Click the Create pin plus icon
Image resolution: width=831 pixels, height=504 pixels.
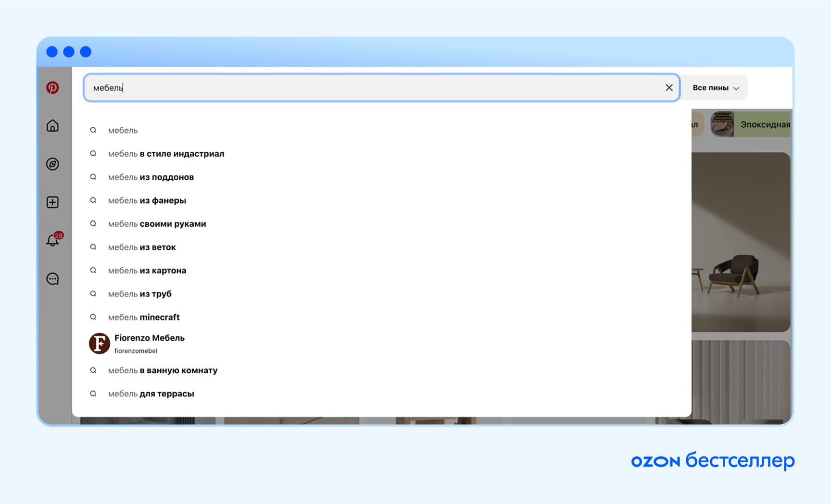click(52, 202)
